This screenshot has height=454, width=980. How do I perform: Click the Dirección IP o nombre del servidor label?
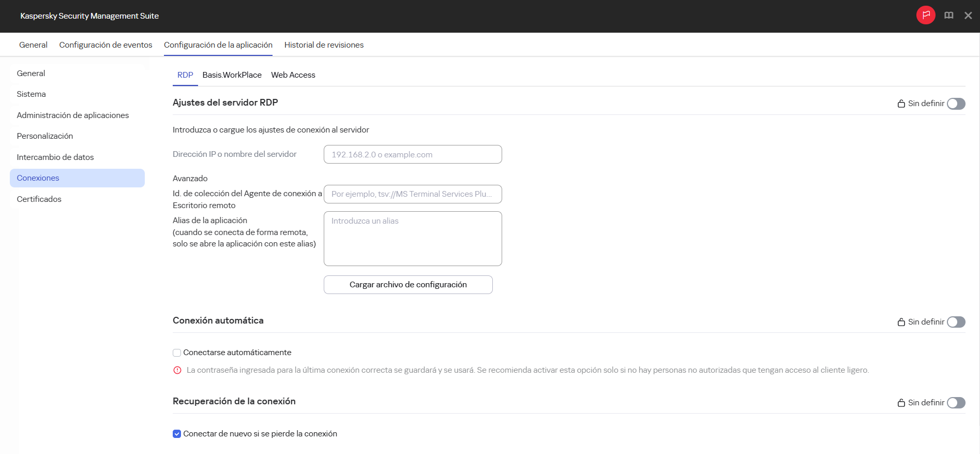235,154
